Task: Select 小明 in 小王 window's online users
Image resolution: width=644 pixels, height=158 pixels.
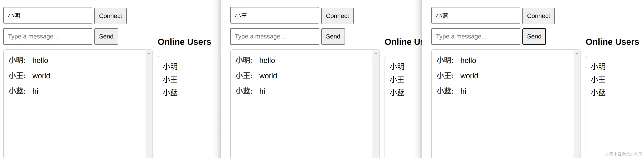Action: pos(397,67)
